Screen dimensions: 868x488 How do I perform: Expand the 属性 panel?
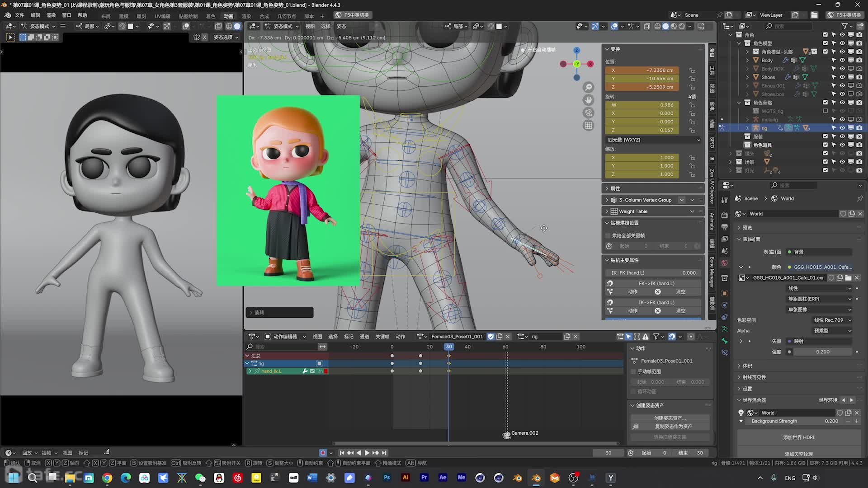click(x=653, y=188)
